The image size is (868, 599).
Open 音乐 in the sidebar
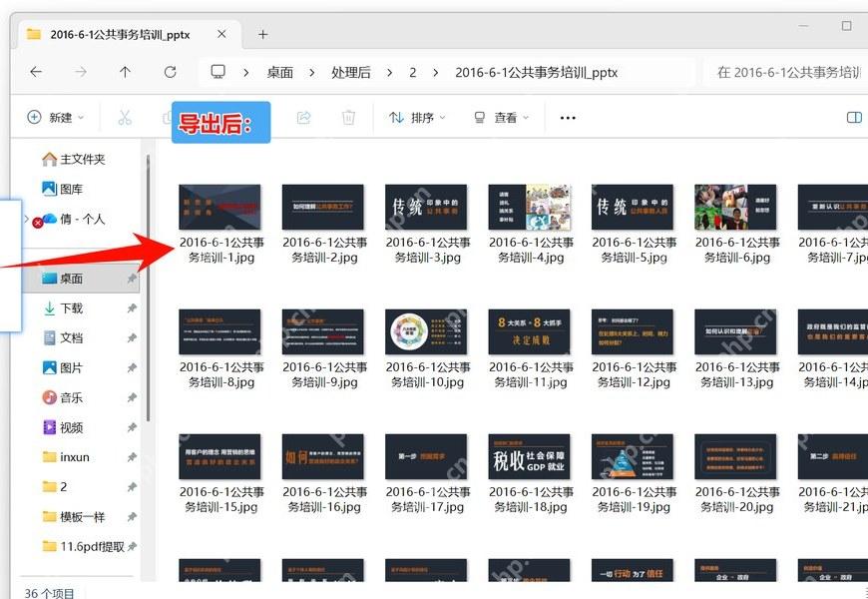63,397
